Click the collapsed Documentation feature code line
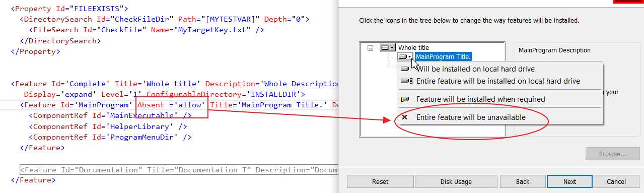 [x=179, y=170]
